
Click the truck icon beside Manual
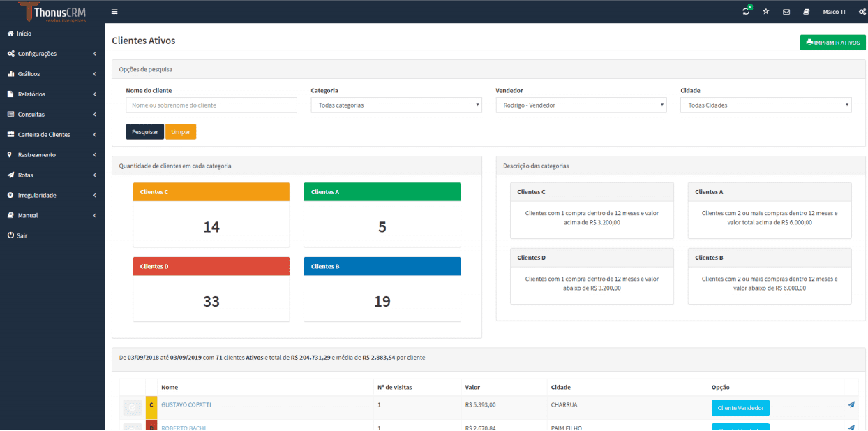10,216
